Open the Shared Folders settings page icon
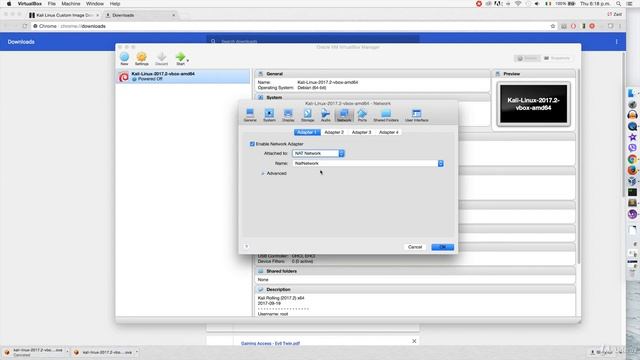This screenshot has width=640, height=360. click(x=386, y=115)
